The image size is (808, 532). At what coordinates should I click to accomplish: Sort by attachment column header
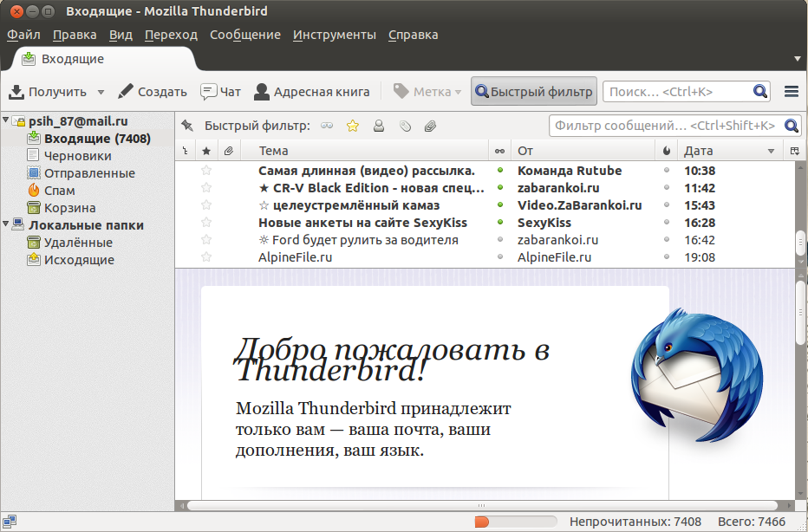(x=229, y=151)
